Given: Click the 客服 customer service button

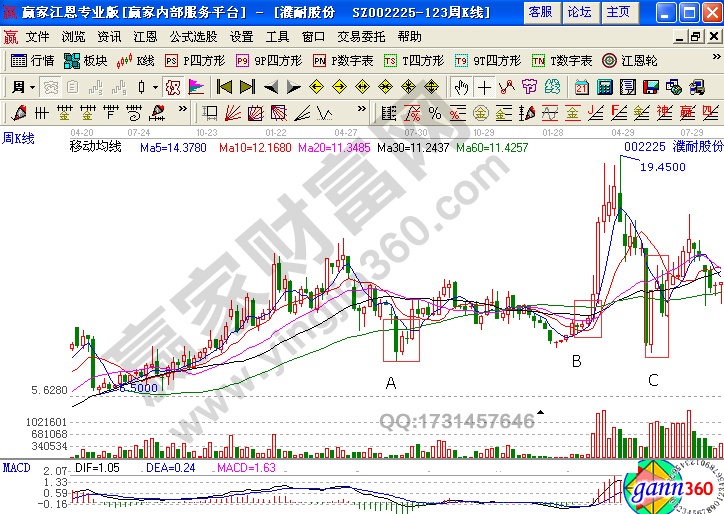Looking at the screenshot, I should pos(540,12).
